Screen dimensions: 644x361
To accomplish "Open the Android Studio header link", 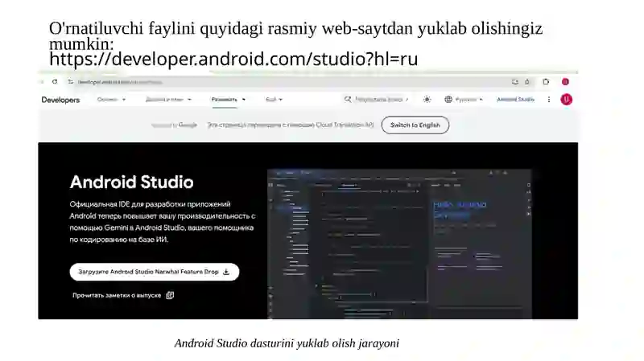I will 515,99.
